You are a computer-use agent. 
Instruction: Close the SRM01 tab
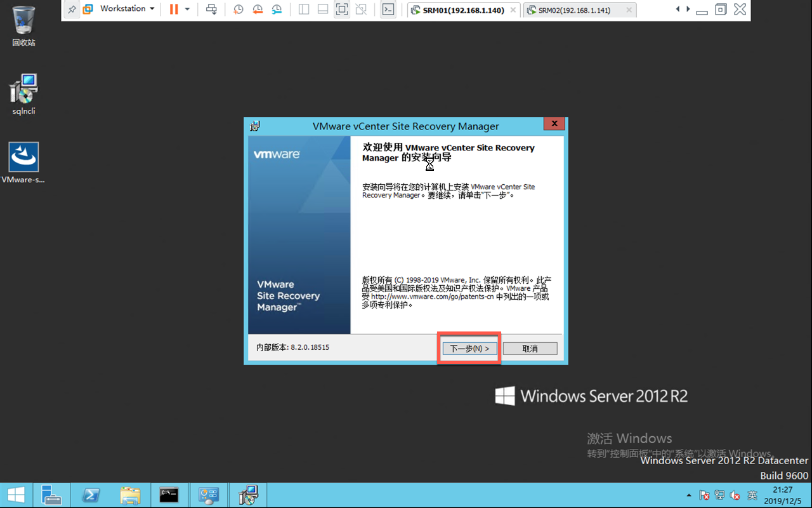click(x=513, y=10)
